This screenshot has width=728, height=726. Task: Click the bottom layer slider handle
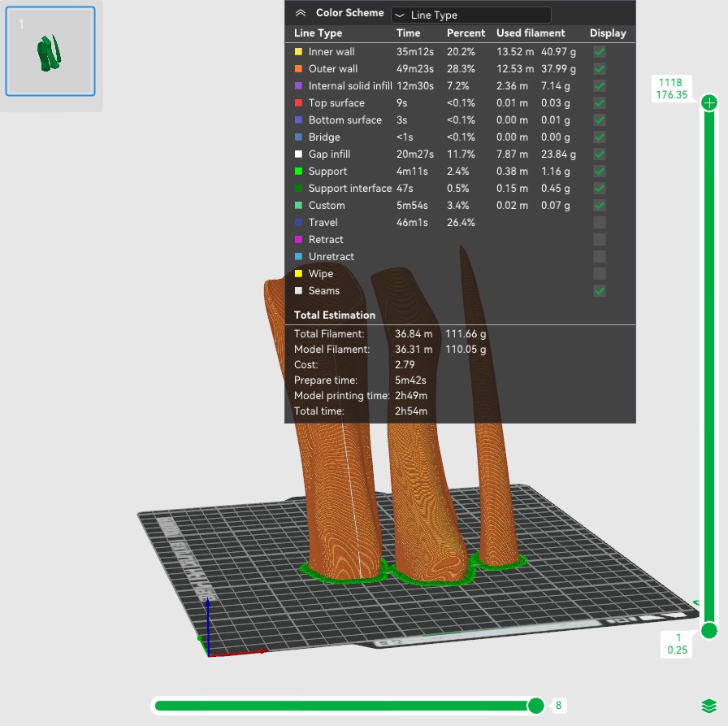[x=709, y=630]
